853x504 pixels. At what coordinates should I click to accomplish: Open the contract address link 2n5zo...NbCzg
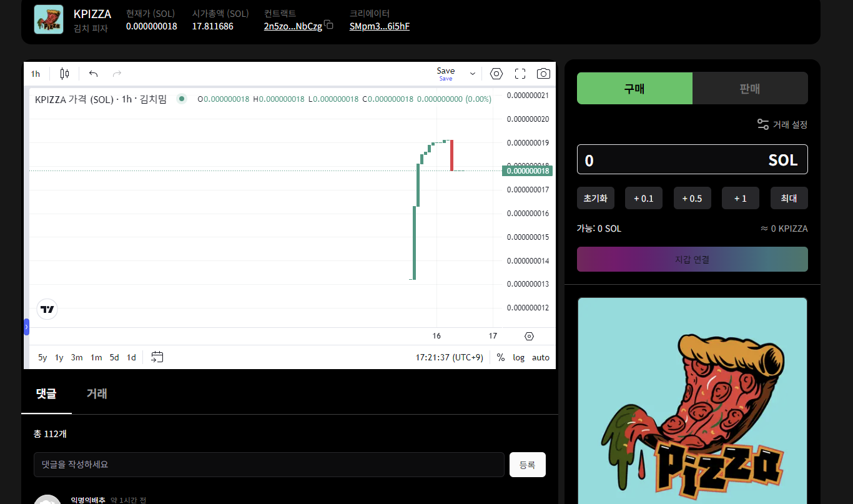click(x=293, y=26)
